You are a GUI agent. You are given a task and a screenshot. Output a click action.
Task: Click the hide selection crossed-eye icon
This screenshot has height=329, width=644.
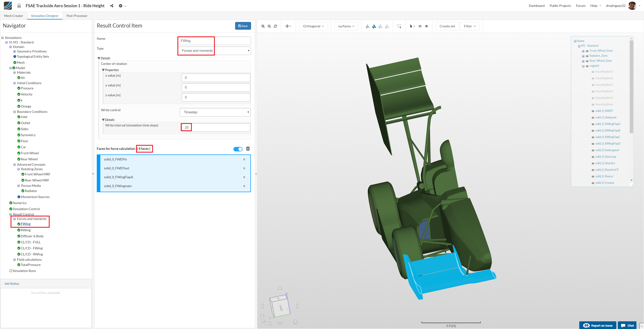point(420,26)
